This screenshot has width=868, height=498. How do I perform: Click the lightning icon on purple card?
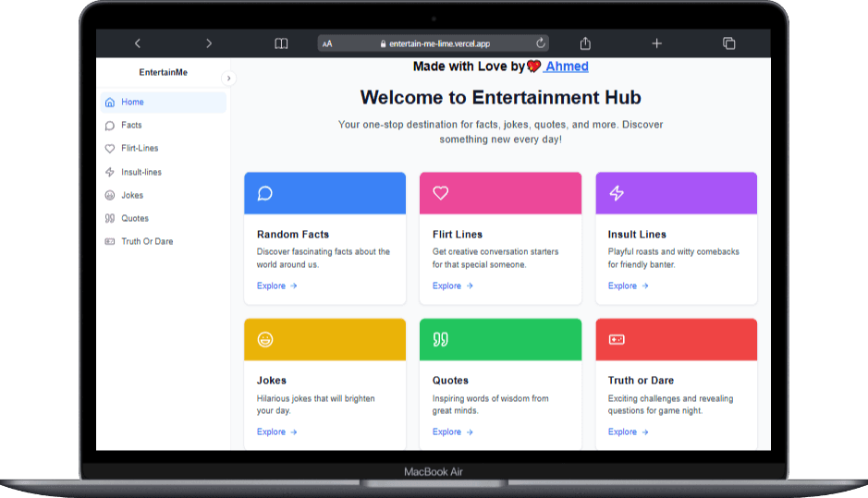(617, 193)
